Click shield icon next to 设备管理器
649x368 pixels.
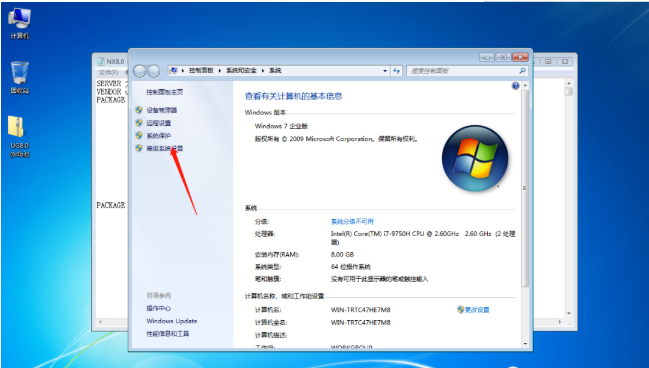tap(139, 110)
